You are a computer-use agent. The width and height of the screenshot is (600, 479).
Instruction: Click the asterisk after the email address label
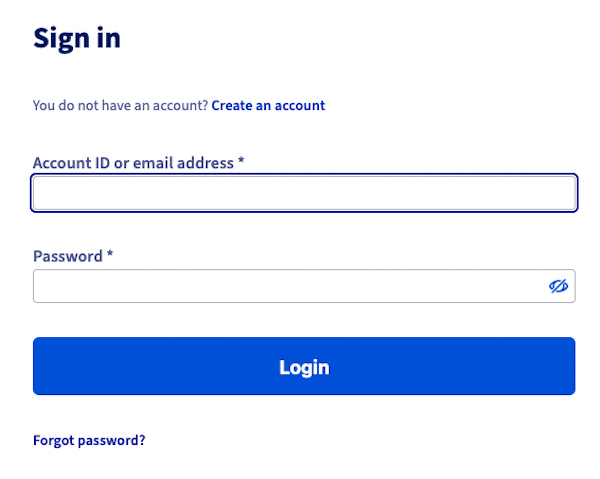point(241,161)
